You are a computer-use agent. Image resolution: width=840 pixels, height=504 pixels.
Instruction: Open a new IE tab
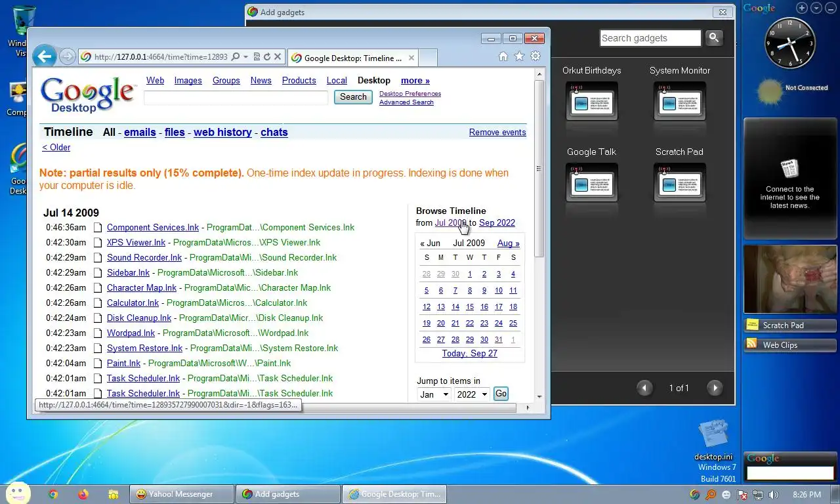point(428,58)
